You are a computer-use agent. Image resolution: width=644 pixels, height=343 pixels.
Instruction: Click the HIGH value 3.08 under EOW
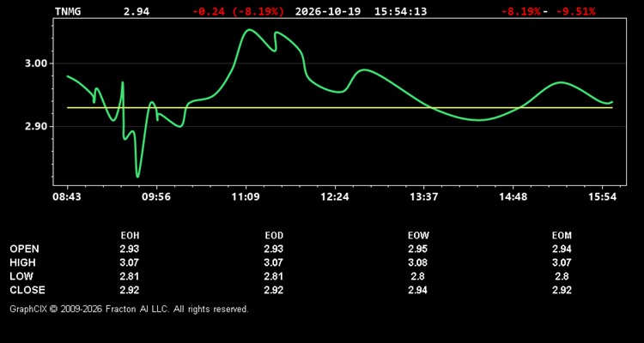(418, 262)
